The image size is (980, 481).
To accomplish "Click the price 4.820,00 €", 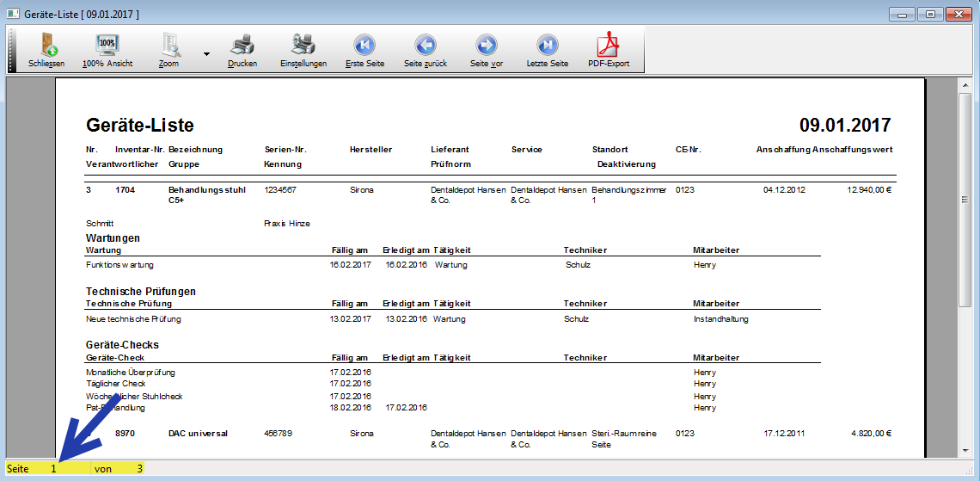I will [x=871, y=433].
